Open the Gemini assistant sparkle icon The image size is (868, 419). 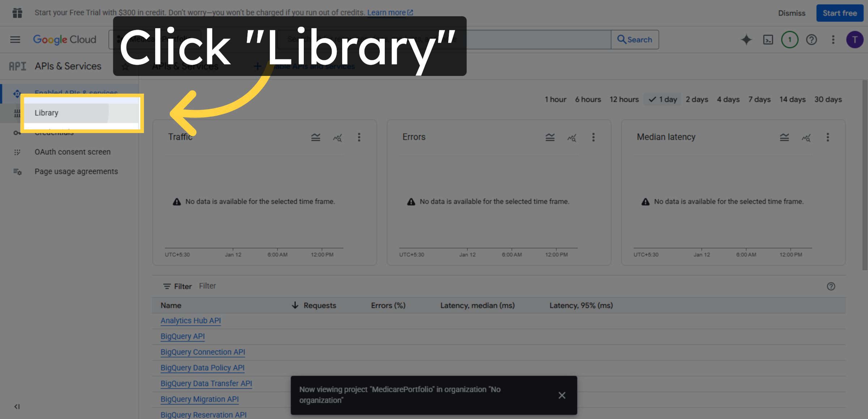click(x=746, y=40)
